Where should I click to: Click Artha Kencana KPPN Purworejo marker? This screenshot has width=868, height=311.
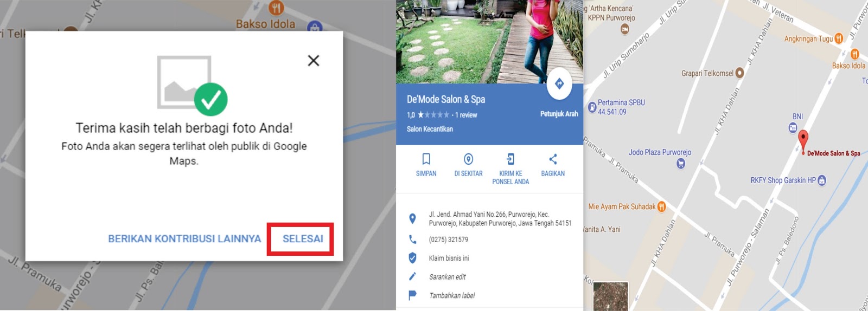tap(625, 29)
